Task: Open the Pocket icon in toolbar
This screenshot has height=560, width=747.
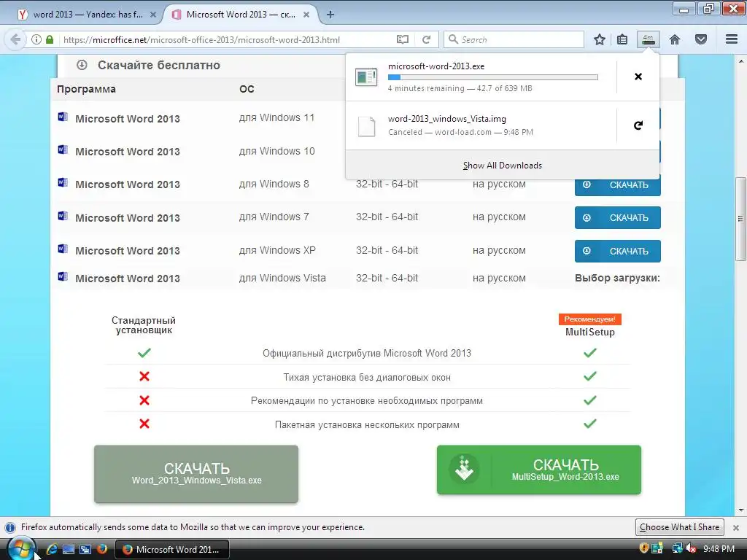Action: [x=701, y=39]
